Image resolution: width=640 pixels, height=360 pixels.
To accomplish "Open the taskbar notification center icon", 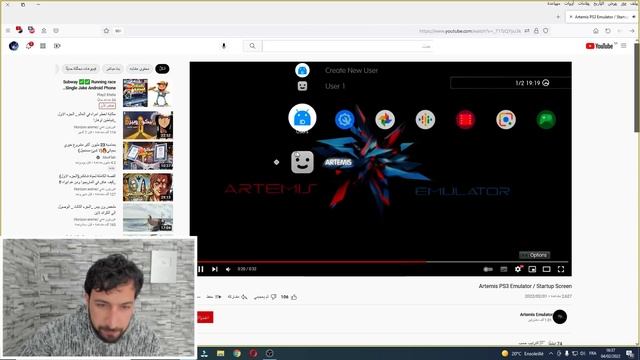I will coord(631,353).
